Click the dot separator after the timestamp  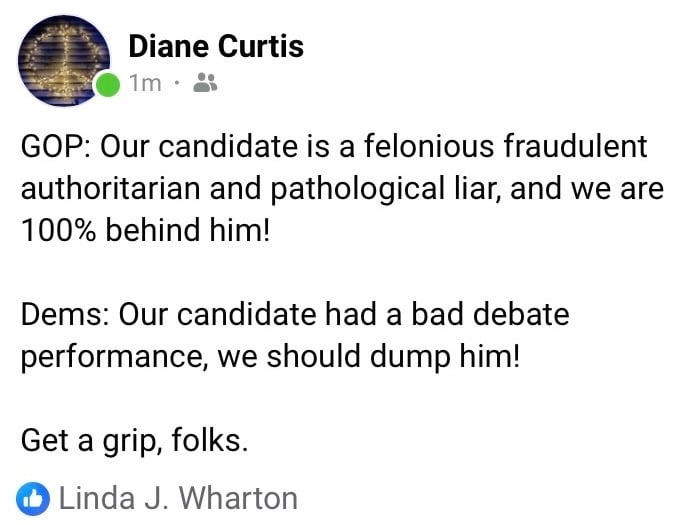pyautogui.click(x=176, y=84)
